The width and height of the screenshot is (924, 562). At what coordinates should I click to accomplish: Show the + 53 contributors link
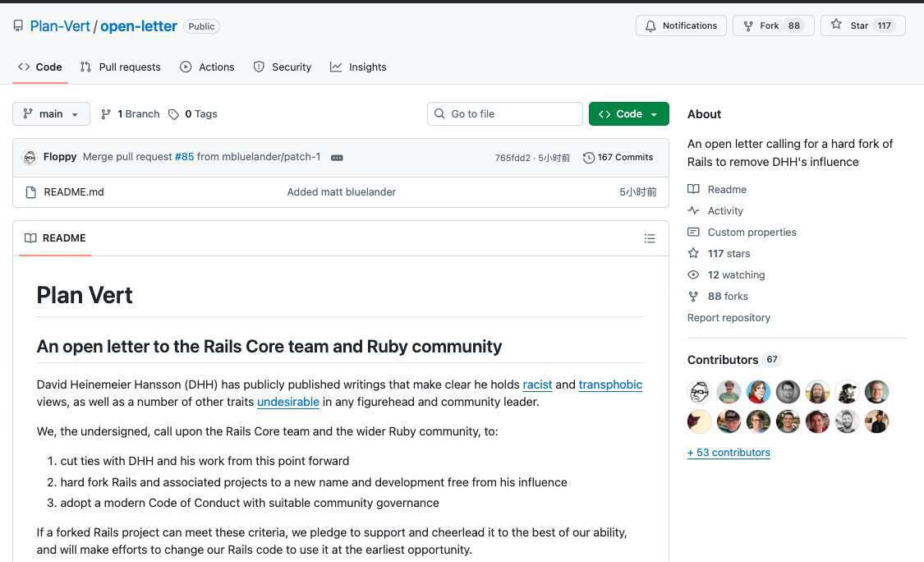[x=729, y=453]
